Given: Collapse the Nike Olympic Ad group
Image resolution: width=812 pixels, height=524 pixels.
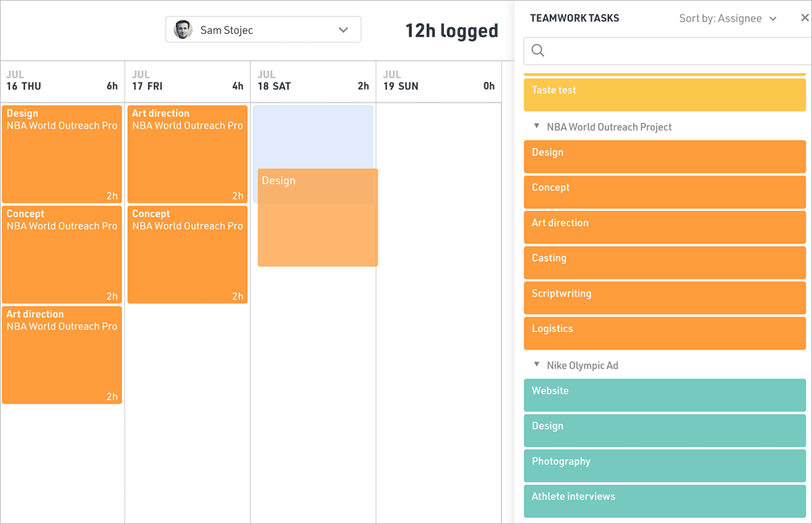Looking at the screenshot, I should click(x=537, y=365).
